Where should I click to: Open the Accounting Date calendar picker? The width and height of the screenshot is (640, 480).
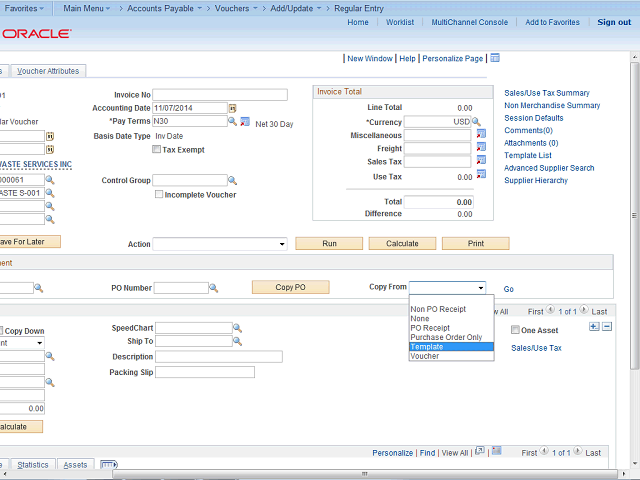pyautogui.click(x=232, y=108)
